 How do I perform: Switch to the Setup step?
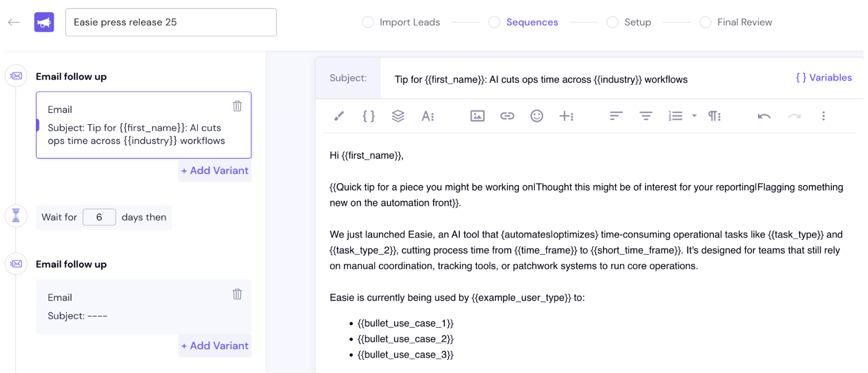[638, 22]
